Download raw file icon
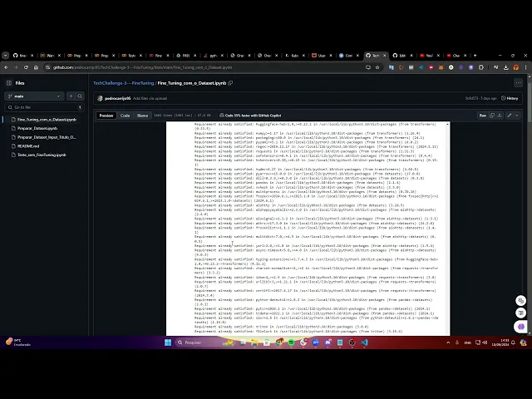Image resolution: width=532 pixels, height=399 pixels. click(x=500, y=116)
